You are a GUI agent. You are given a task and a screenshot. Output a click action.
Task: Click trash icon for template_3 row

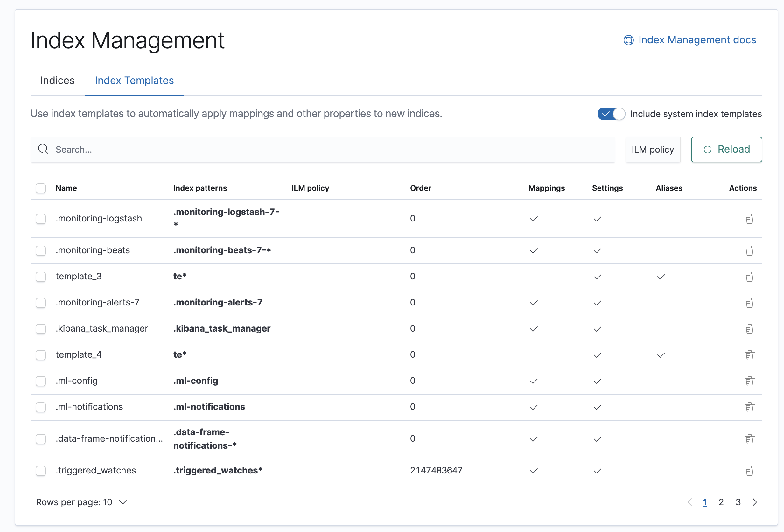(749, 276)
